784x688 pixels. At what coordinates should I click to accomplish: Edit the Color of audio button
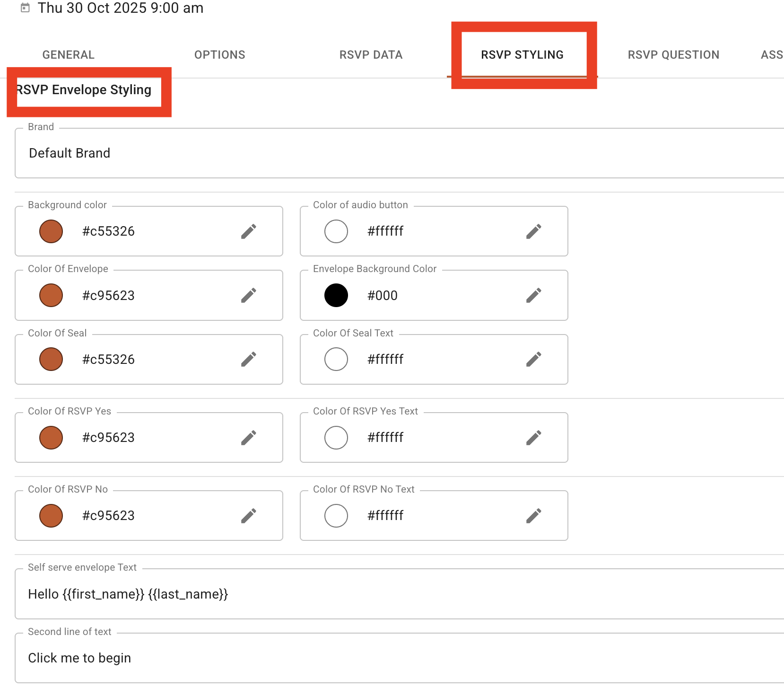click(x=533, y=231)
